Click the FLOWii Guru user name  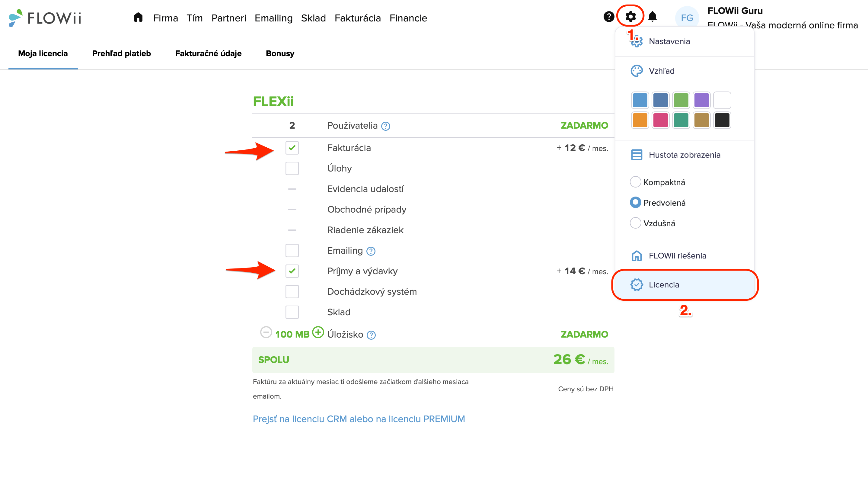pos(735,11)
